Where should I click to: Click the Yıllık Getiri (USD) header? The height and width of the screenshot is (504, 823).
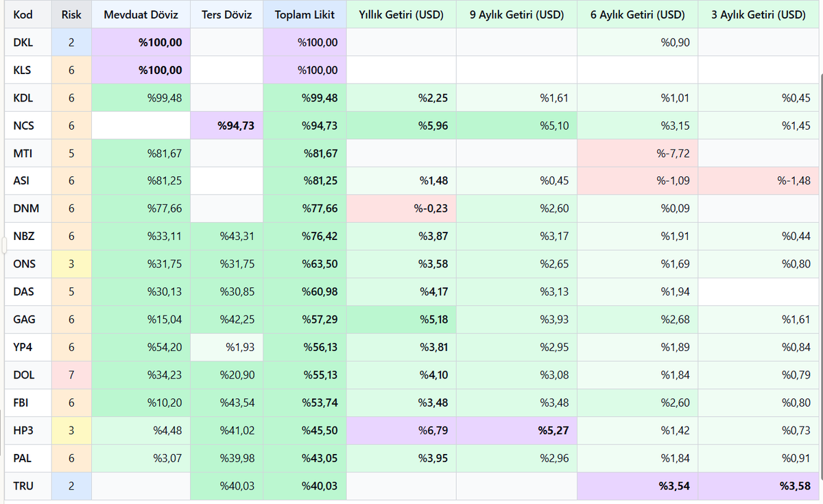click(401, 14)
